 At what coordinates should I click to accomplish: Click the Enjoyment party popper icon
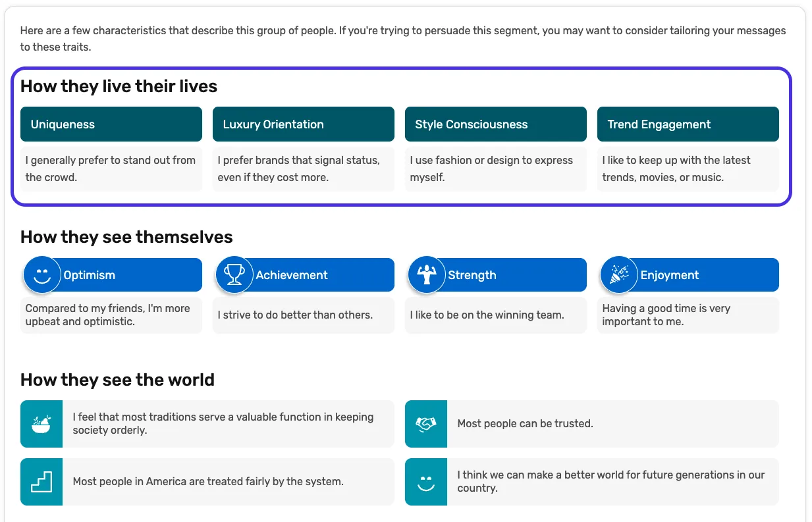619,274
